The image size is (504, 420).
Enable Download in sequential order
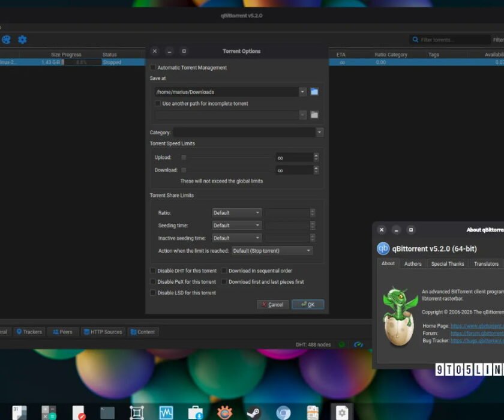point(224,271)
